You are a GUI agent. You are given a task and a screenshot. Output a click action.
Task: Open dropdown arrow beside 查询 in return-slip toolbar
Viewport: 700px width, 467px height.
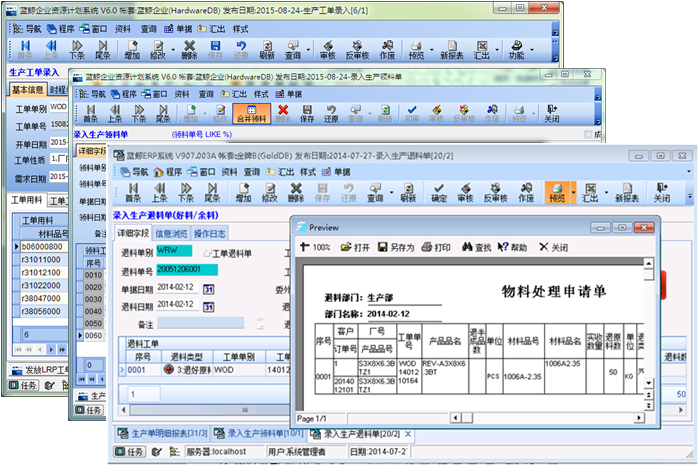[391, 192]
